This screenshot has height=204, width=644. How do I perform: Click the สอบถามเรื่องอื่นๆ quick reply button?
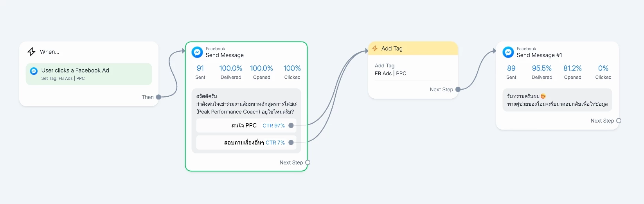tap(243, 143)
